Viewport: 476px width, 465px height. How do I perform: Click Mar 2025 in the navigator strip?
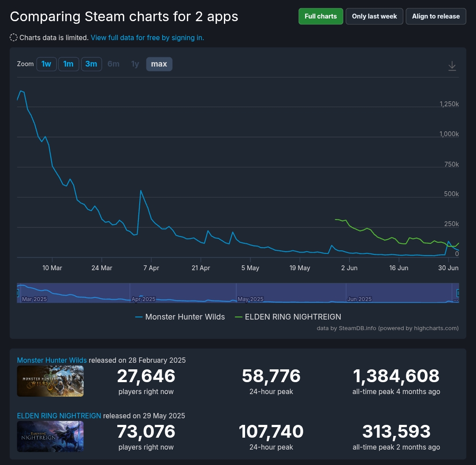tap(34, 299)
